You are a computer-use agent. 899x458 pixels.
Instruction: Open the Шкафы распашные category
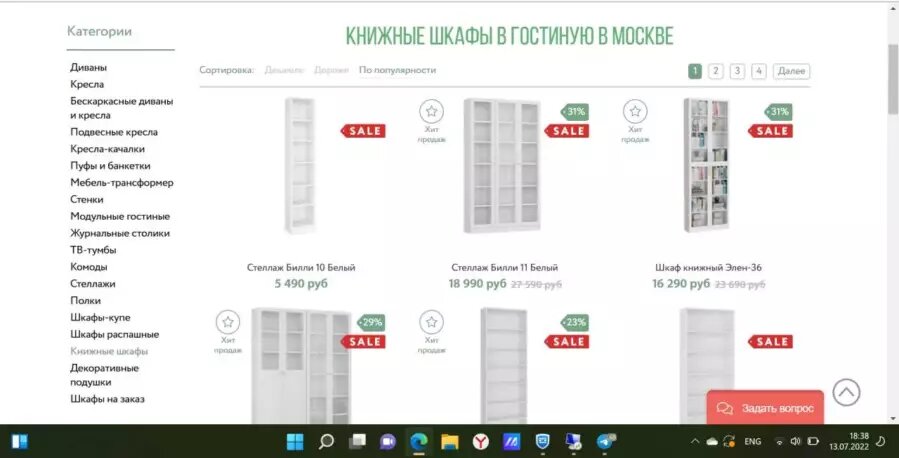point(115,334)
